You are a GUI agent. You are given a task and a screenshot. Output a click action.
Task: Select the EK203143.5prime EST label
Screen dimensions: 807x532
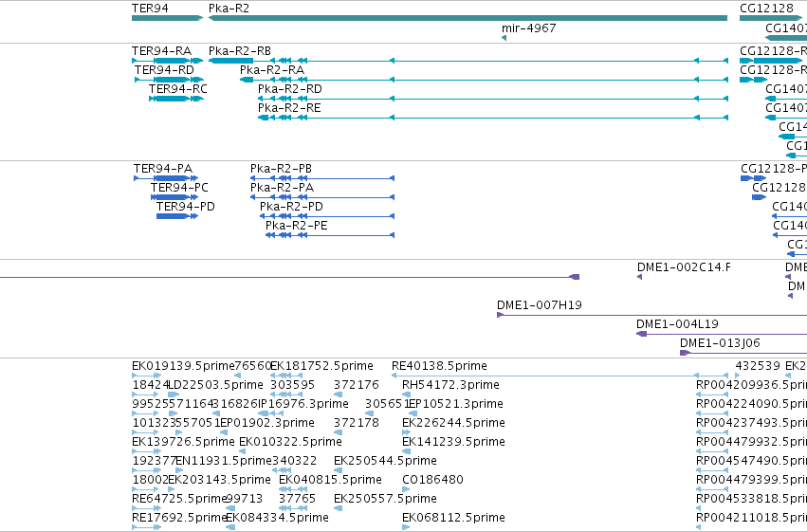point(220,480)
